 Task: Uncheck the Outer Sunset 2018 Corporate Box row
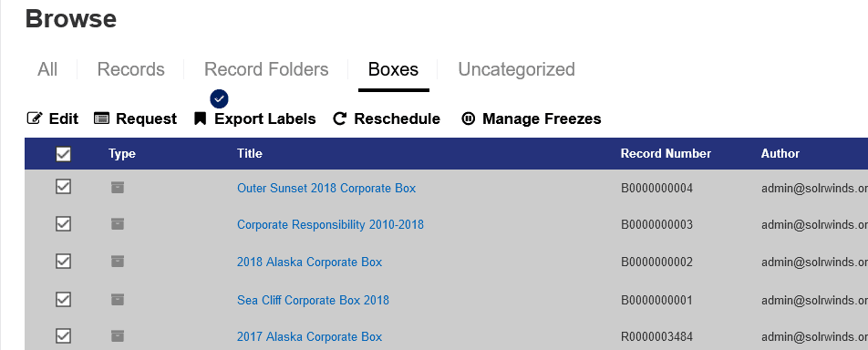pyautogui.click(x=64, y=187)
